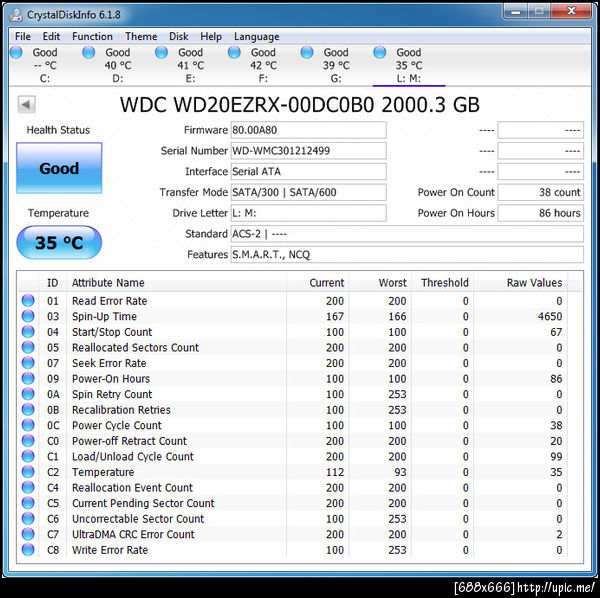600x598 pixels.
Task: Open the Edit menu
Action: pos(51,36)
